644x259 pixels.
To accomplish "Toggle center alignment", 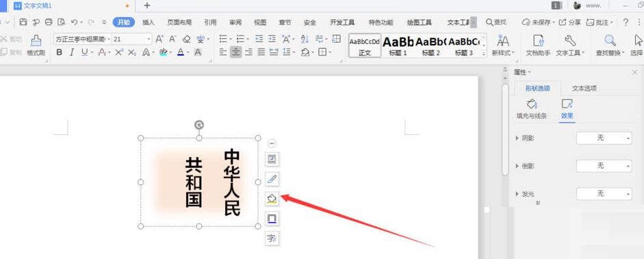I will coord(235,52).
